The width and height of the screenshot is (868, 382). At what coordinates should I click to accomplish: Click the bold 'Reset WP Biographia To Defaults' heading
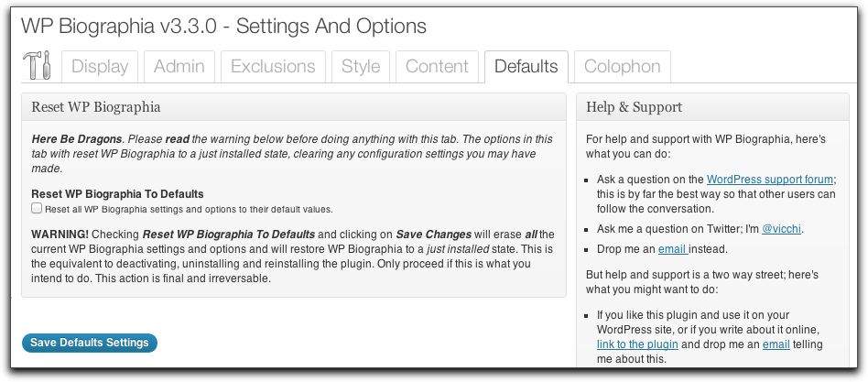pyautogui.click(x=117, y=194)
